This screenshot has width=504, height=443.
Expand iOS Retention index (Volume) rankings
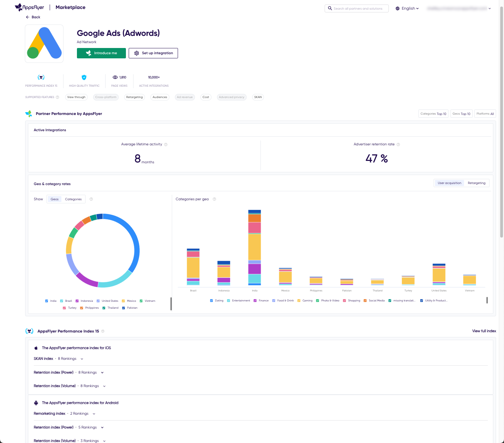pyautogui.click(x=104, y=386)
